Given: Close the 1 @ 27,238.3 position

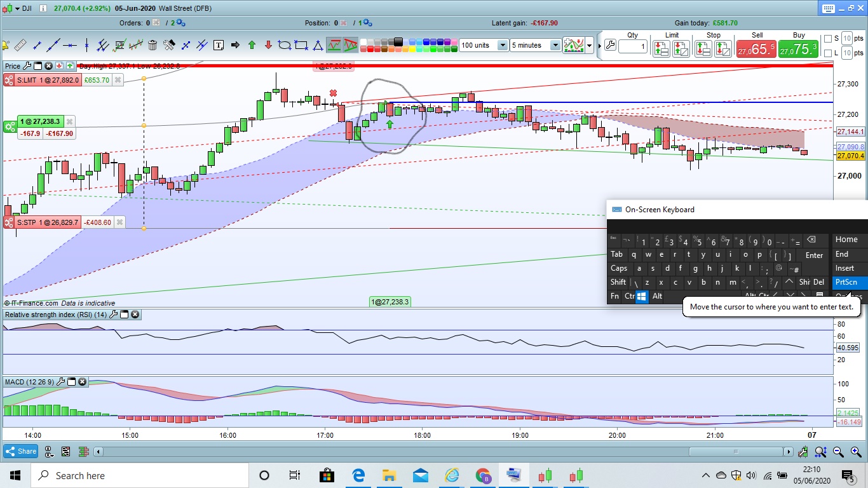Looking at the screenshot, I should point(69,121).
